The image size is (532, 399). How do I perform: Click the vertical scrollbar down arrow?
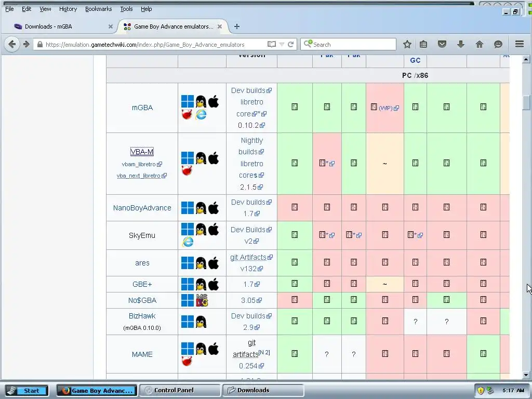pos(526,375)
